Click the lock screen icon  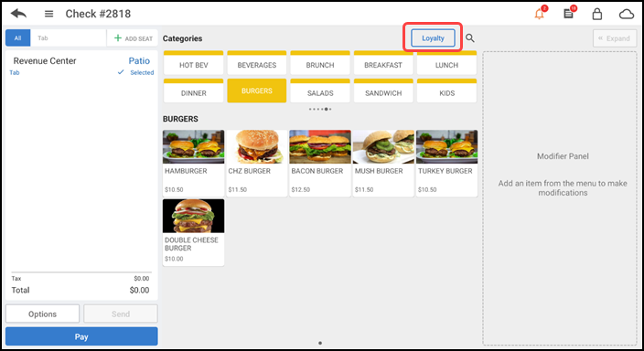point(596,14)
